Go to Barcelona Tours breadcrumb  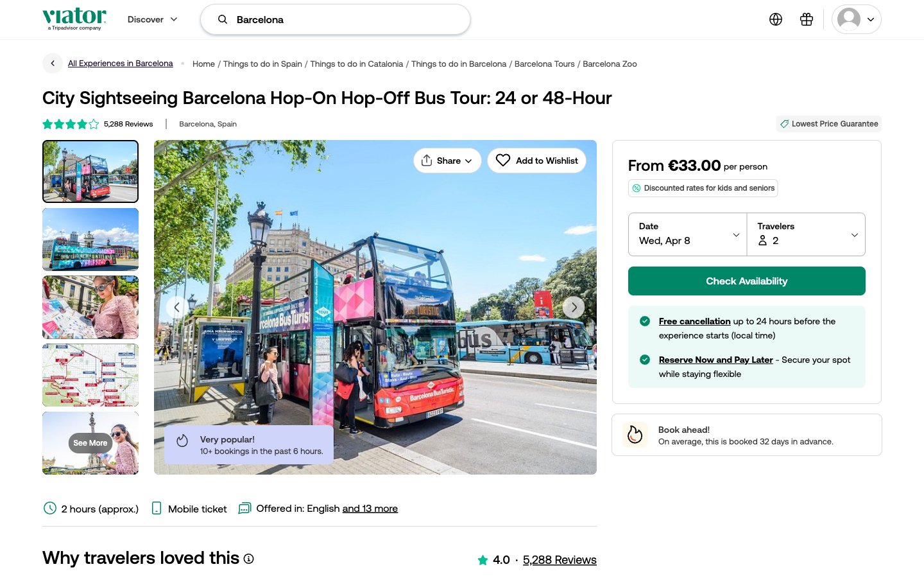(544, 64)
